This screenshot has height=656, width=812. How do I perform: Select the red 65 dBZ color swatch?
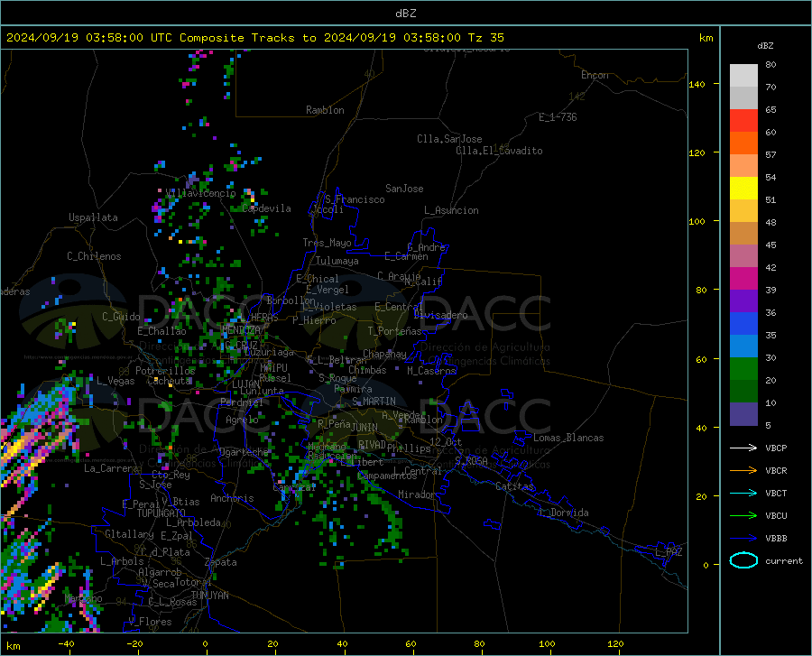pyautogui.click(x=743, y=121)
